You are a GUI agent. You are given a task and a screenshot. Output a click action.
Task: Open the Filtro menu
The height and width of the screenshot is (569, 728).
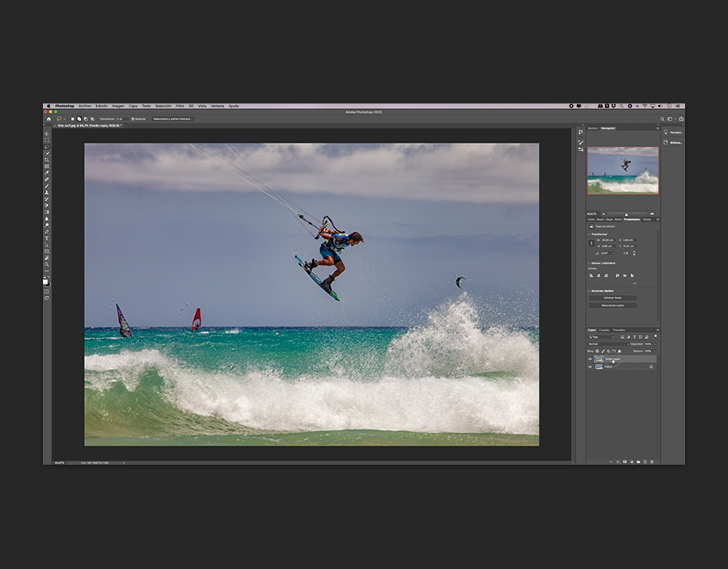coord(180,106)
